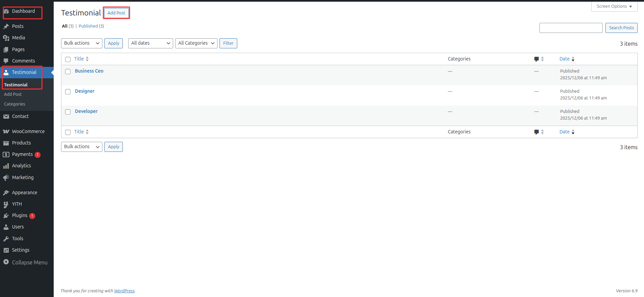The image size is (644, 297).
Task: Tick the Business Ceo row checkbox
Action: pyautogui.click(x=68, y=72)
